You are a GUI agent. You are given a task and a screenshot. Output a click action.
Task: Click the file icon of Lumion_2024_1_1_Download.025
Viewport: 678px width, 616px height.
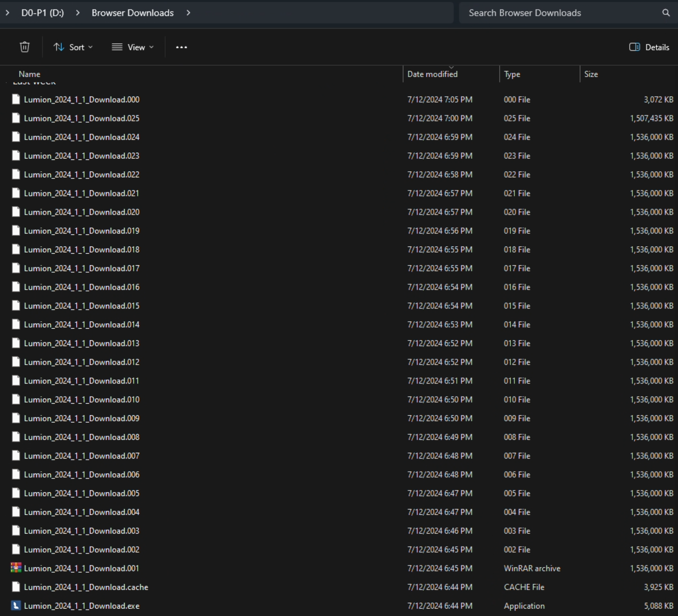point(16,118)
